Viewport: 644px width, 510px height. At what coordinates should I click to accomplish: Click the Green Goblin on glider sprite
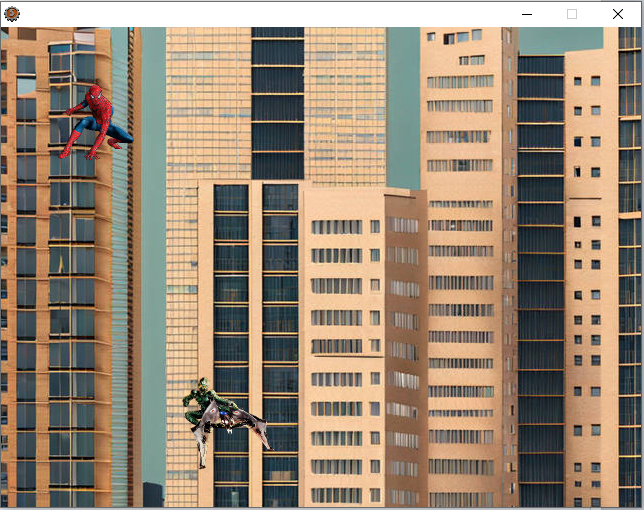(x=227, y=423)
